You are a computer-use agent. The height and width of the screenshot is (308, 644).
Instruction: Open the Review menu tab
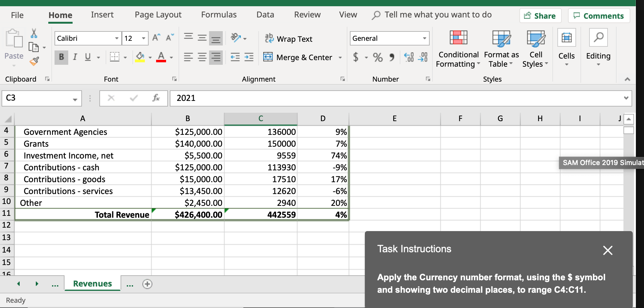[x=307, y=14]
